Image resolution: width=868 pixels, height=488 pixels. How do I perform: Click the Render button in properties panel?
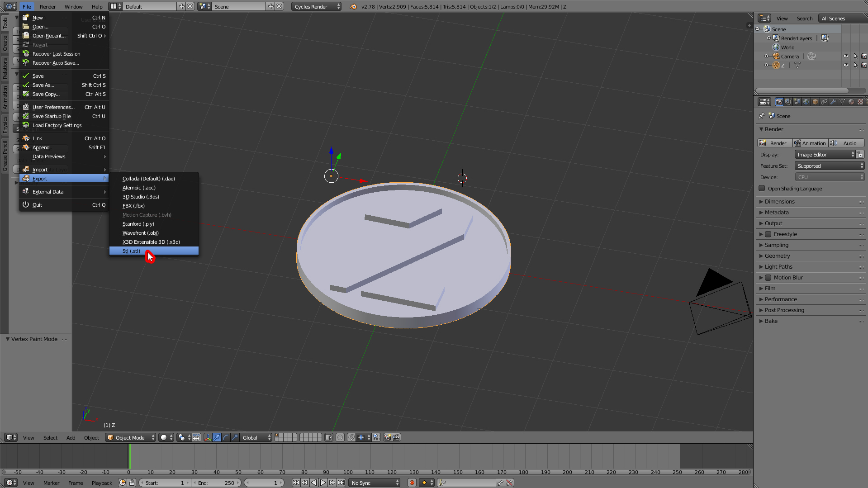tap(775, 143)
